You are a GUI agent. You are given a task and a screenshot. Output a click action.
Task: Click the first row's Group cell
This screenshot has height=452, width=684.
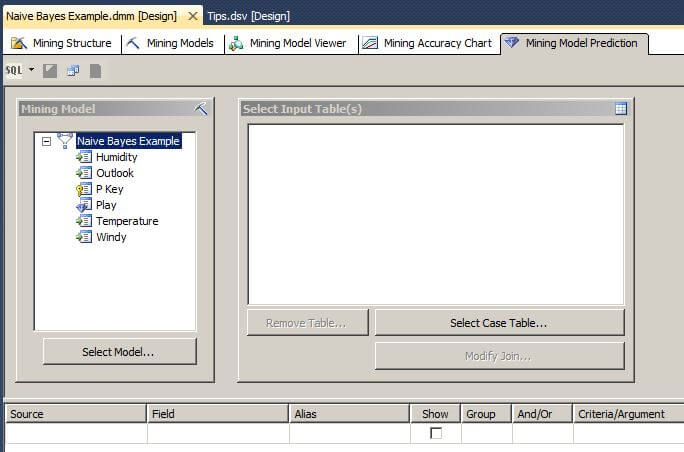coord(486,433)
